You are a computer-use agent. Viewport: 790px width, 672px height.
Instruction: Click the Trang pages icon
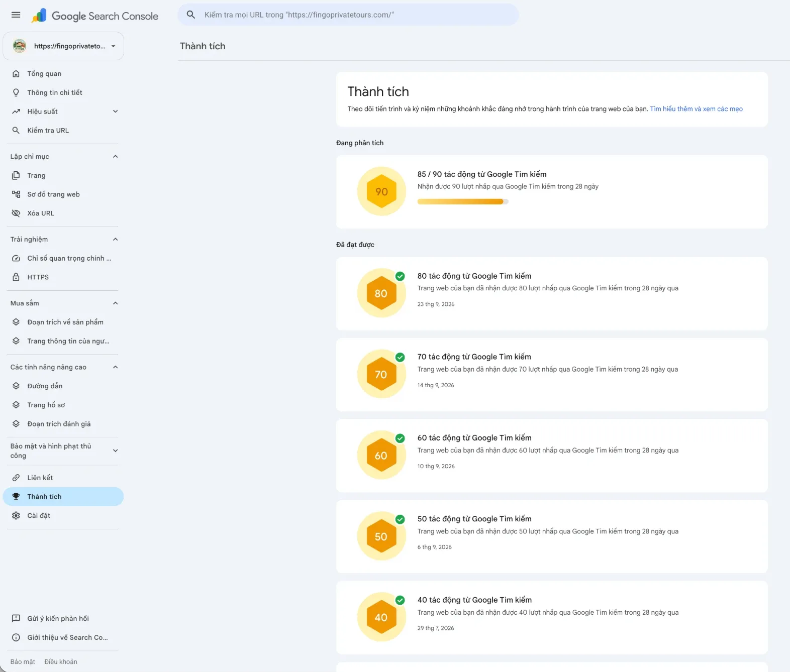pyautogui.click(x=16, y=175)
